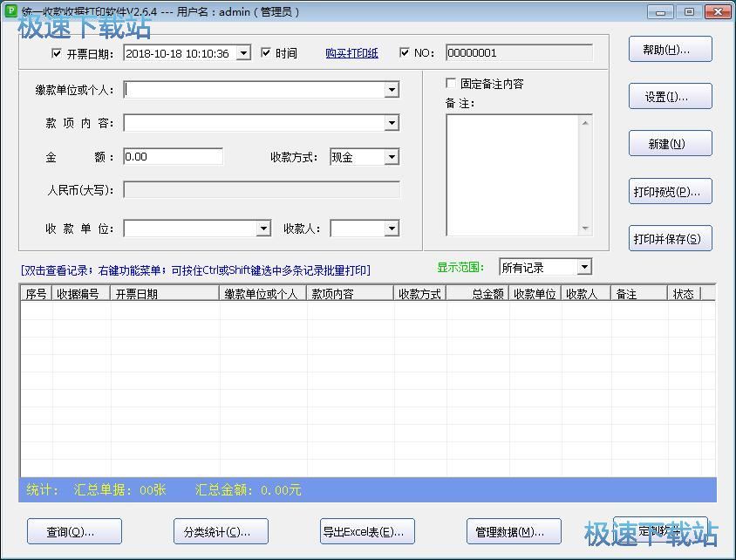Open 设置(I) settings button
Screen dimensions: 736x560
(670, 97)
